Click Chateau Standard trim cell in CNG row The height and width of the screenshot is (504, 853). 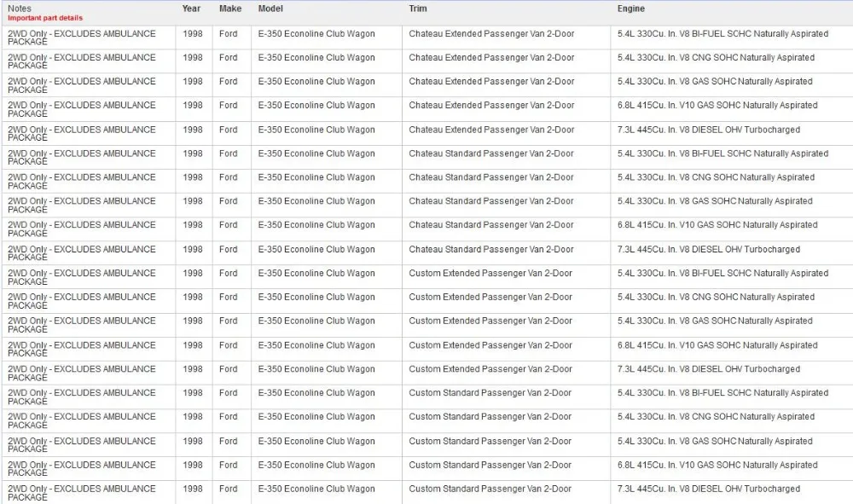pos(490,177)
